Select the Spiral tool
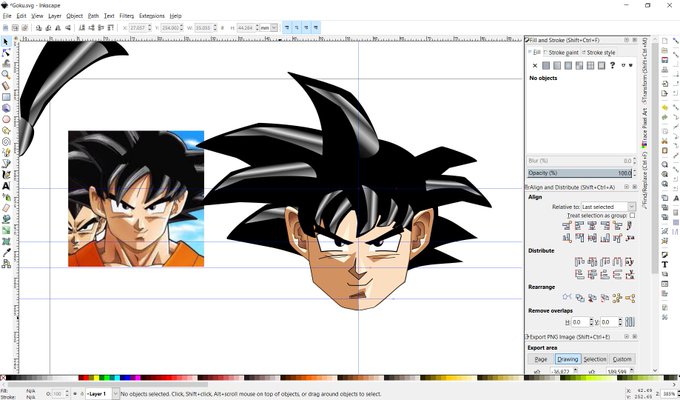 6,141
